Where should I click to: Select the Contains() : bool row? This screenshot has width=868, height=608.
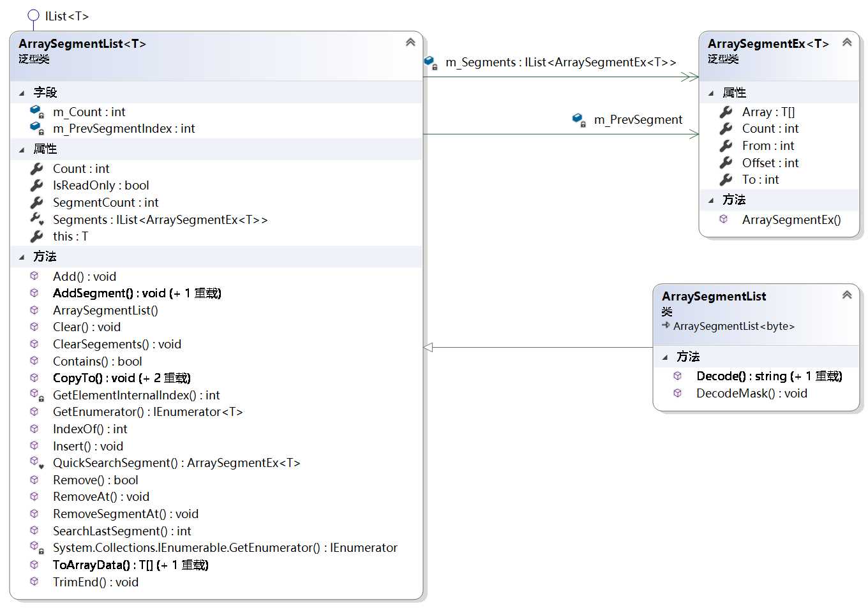coord(98,361)
